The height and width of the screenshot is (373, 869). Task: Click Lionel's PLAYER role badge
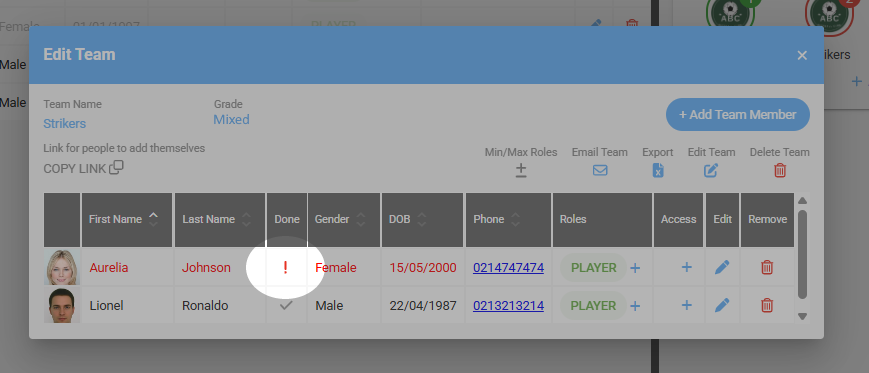[x=594, y=305]
